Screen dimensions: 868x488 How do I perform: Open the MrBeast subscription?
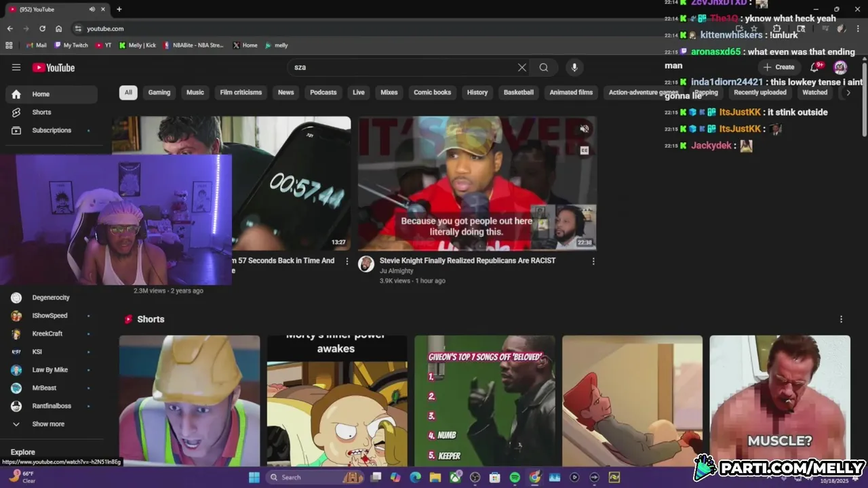(x=52, y=388)
